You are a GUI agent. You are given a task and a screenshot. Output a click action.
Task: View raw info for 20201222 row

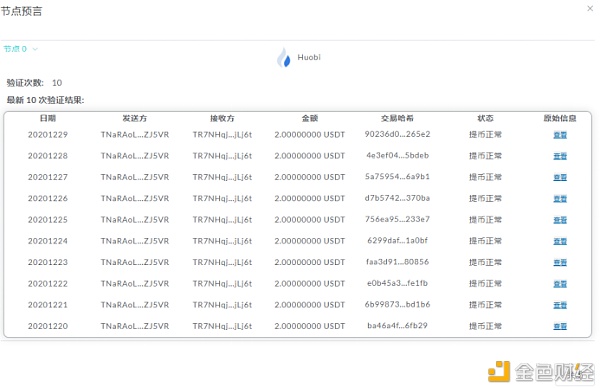[x=560, y=284]
